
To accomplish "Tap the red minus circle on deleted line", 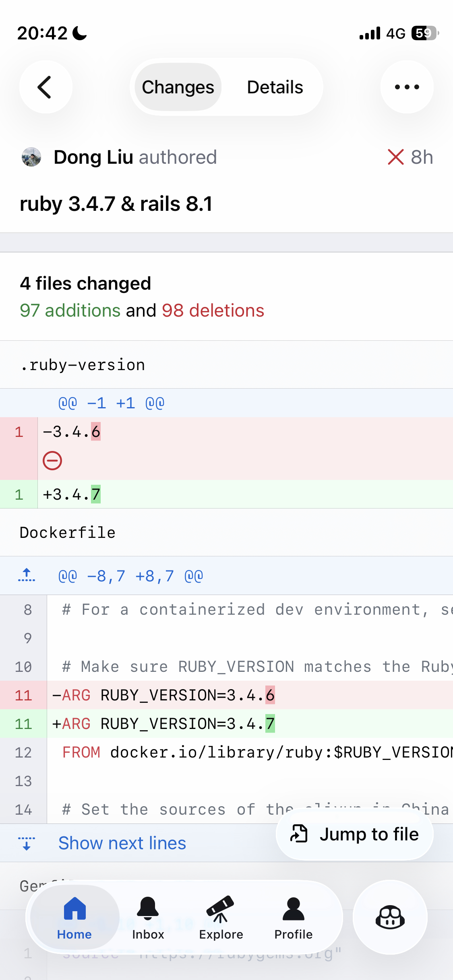I will tap(52, 461).
